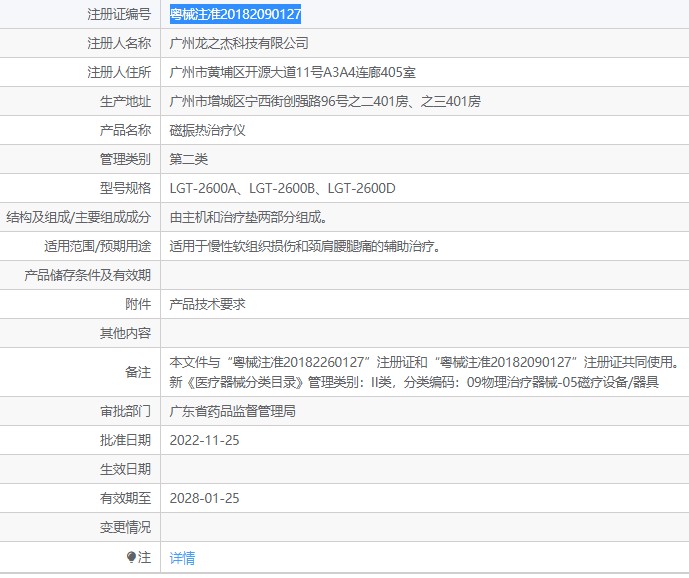Viewport: 689px width, 578px height.
Task: Click remark line mentioning 粤械注准20182260127
Action: pyautogui.click(x=425, y=362)
